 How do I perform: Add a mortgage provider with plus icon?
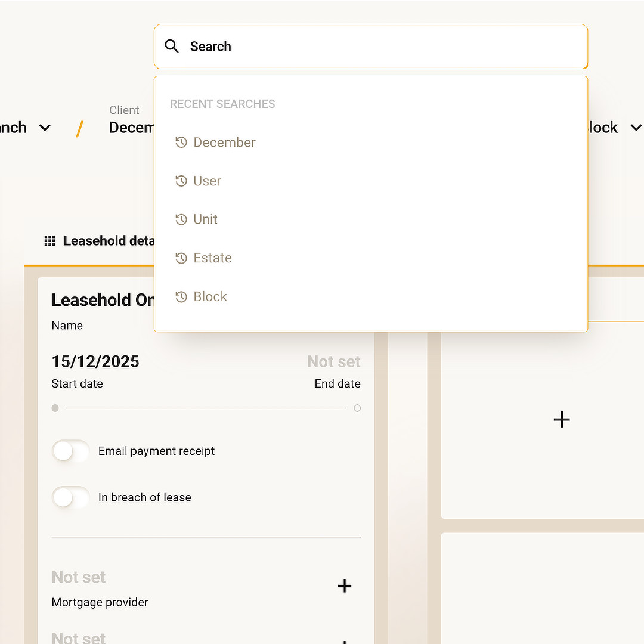click(x=345, y=586)
